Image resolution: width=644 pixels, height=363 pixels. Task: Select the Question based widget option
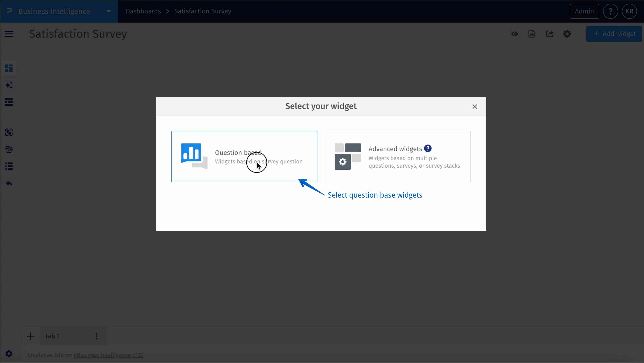point(244,156)
